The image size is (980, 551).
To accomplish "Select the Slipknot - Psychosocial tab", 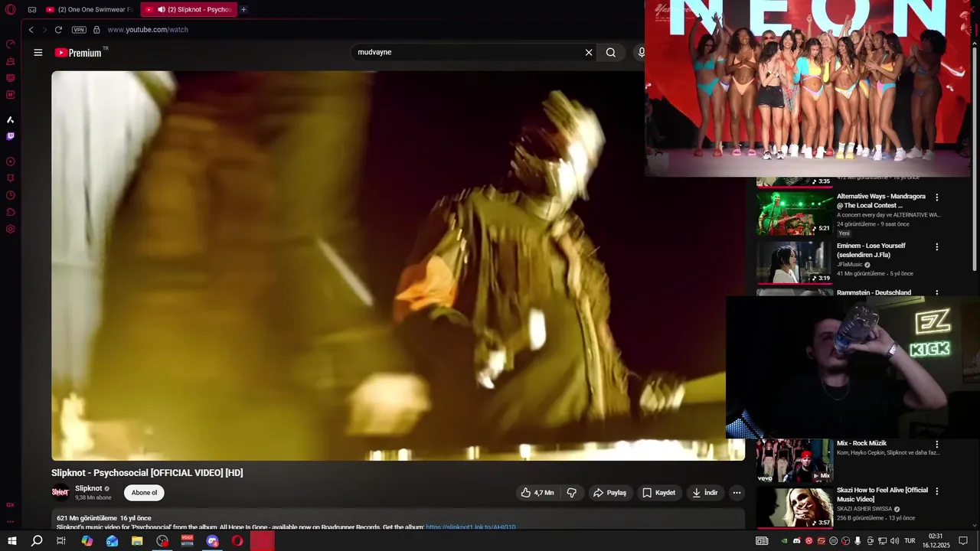I will (x=188, y=10).
